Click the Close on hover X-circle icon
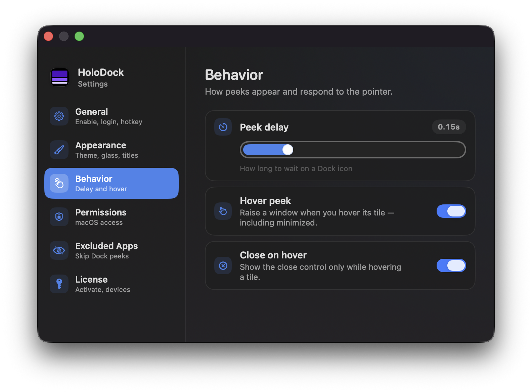The width and height of the screenshot is (532, 392). [x=223, y=265]
